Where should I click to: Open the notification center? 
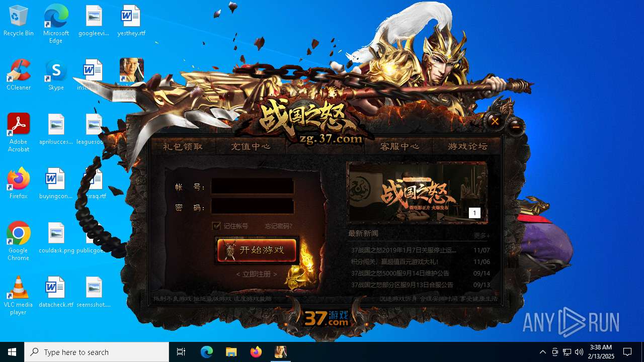[x=627, y=352]
